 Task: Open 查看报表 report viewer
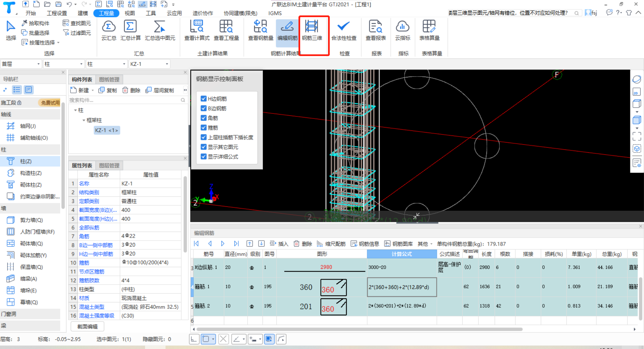tap(376, 31)
